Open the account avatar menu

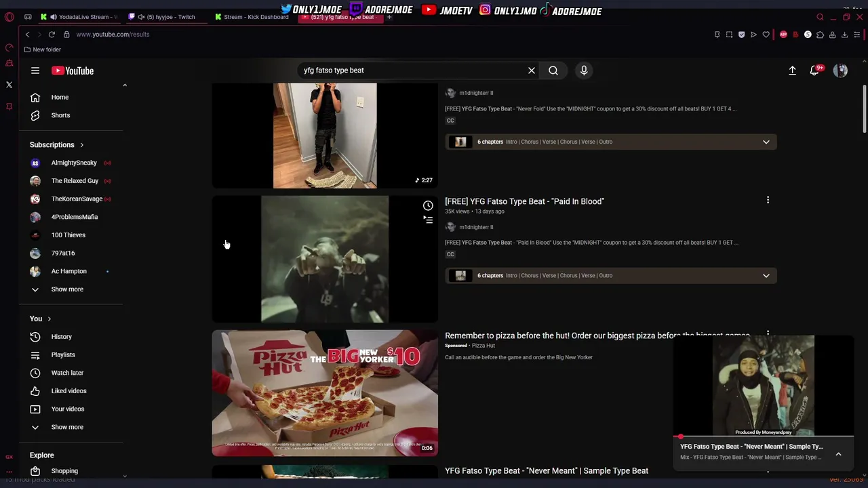(840, 70)
